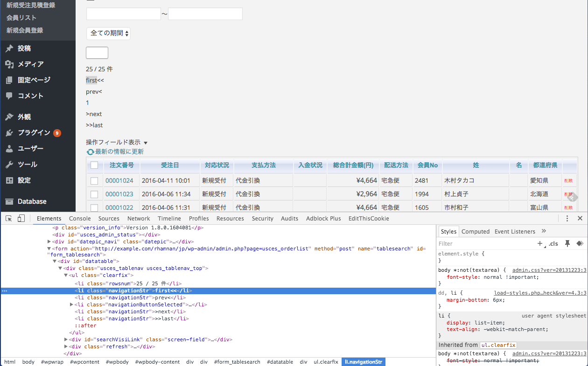Click the small empty button below period dropdown
Screen dimensions: 588x366
(97, 53)
